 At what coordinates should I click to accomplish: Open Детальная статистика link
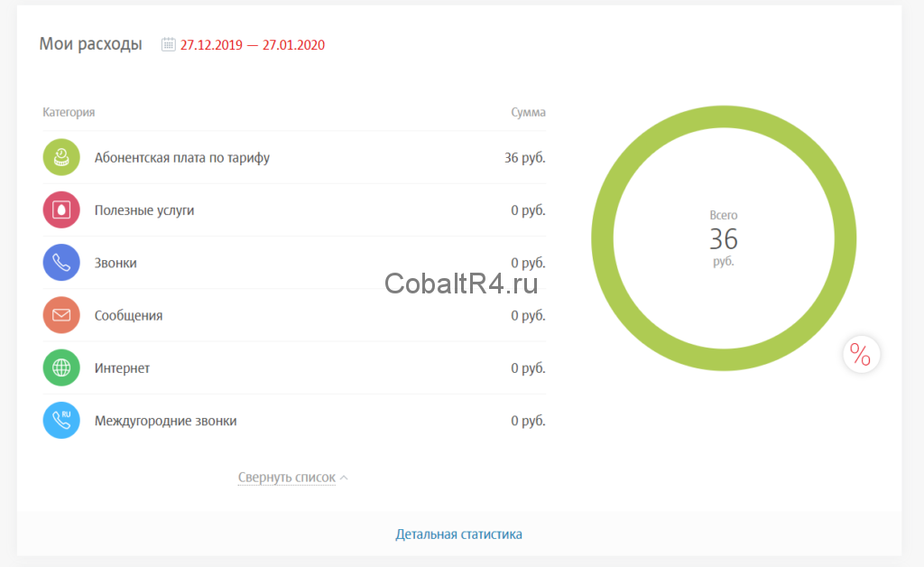click(x=458, y=534)
